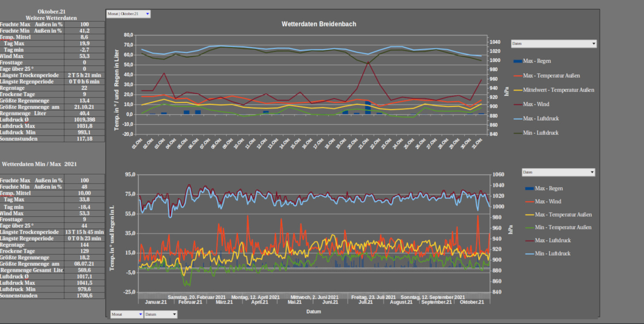Select 'Min - Temperatur Außen' legend in lower chart
Screen dimensions: 644x324
pos(558,227)
